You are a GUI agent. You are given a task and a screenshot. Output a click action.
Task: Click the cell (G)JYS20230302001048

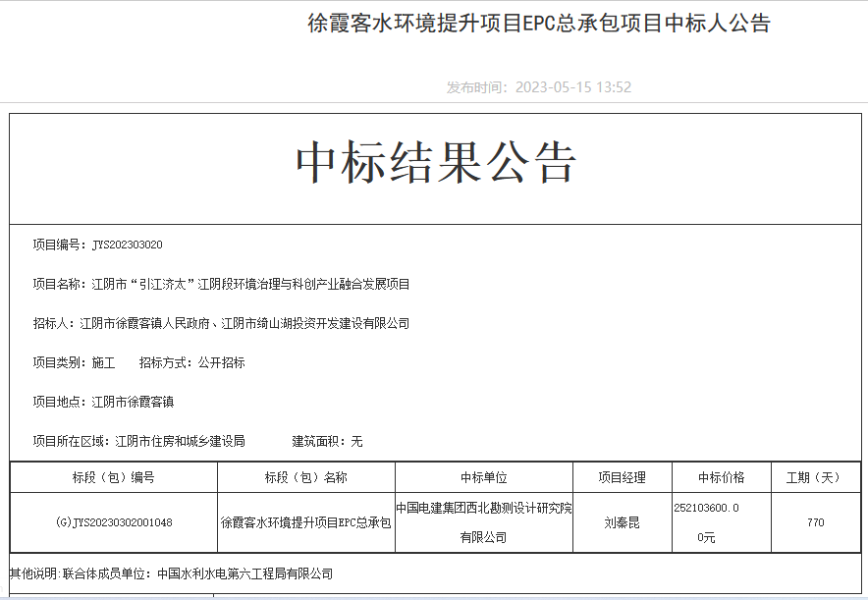click(x=114, y=522)
